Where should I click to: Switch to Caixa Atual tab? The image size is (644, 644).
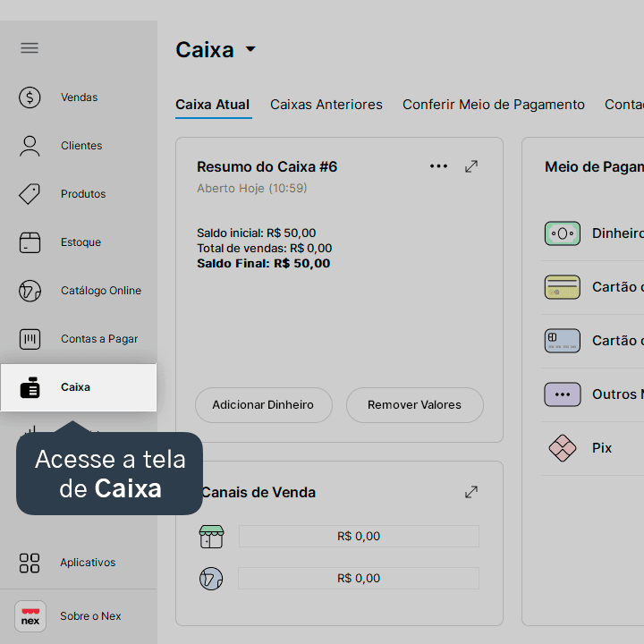pos(212,105)
